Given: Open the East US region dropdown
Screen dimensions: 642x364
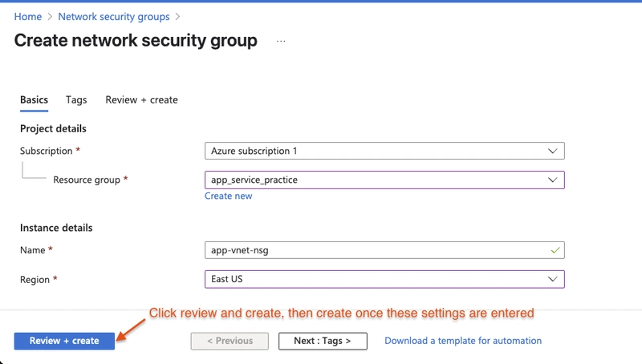Looking at the screenshot, I should click(x=384, y=279).
